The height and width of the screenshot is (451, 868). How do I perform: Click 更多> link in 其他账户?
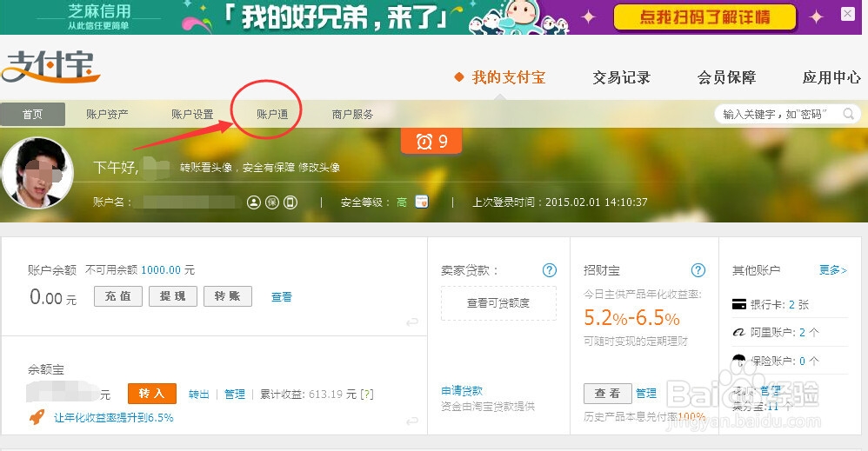tap(833, 270)
